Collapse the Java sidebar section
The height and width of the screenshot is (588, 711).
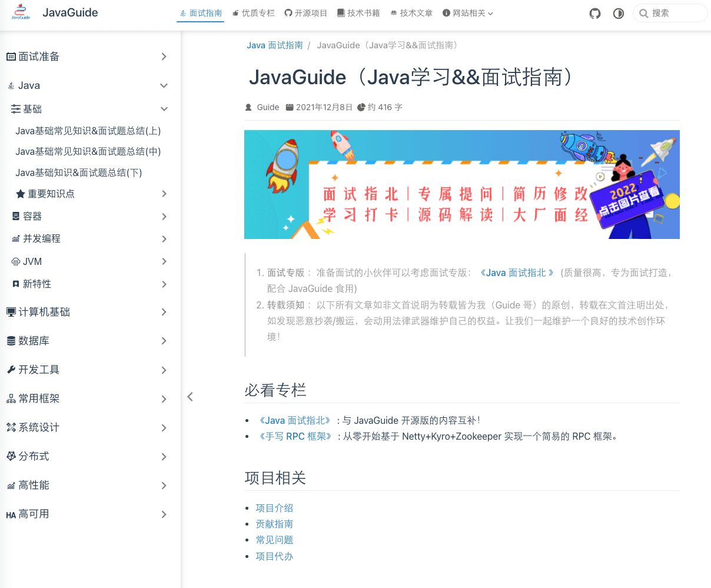point(164,85)
